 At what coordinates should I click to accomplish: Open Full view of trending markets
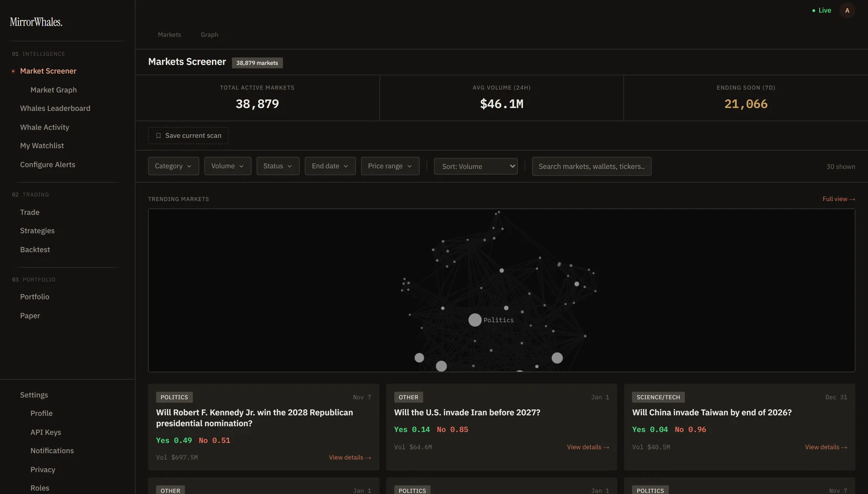(x=839, y=199)
